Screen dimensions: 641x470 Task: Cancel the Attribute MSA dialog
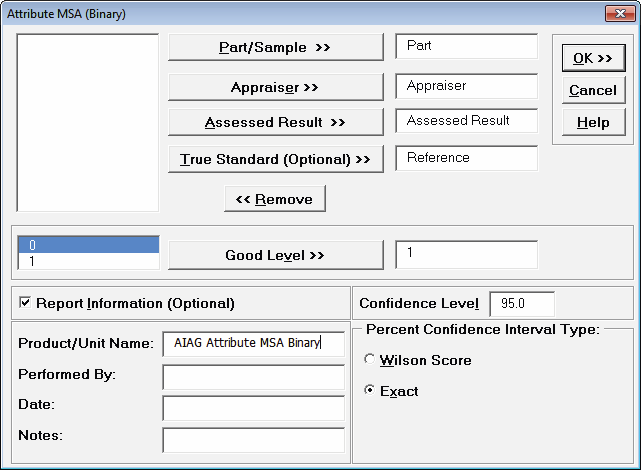coord(592,90)
